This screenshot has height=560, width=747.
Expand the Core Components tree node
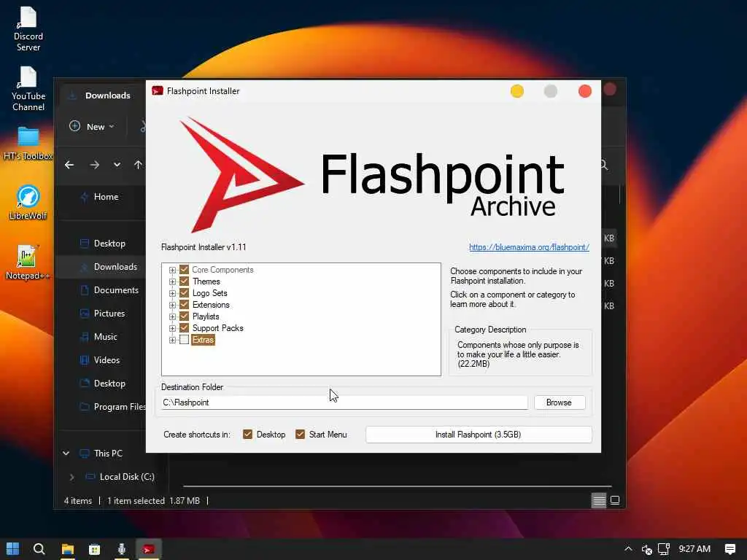coord(172,270)
